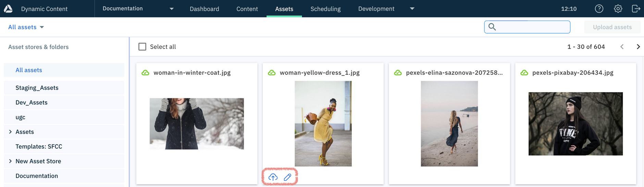The width and height of the screenshot is (644, 187).
Task: Click the log out icon
Action: tap(636, 9)
